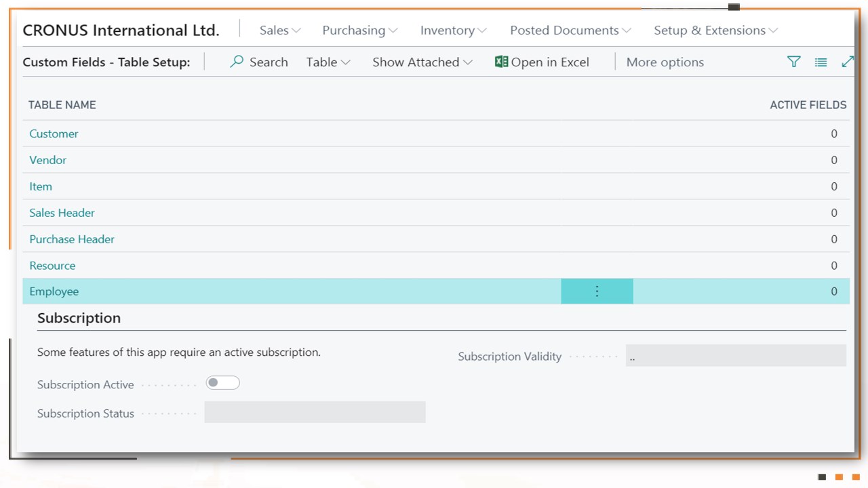The width and height of the screenshot is (868, 488).
Task: Click CRONUS International Ltd. company name
Action: click(x=121, y=30)
